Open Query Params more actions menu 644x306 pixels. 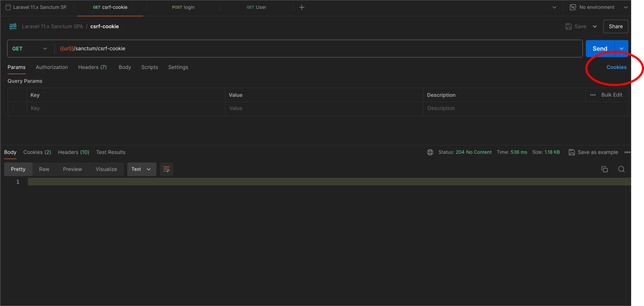pos(593,95)
